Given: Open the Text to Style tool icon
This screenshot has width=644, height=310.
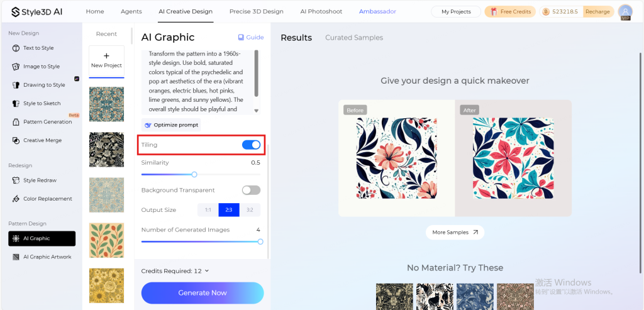Looking at the screenshot, I should [16, 48].
